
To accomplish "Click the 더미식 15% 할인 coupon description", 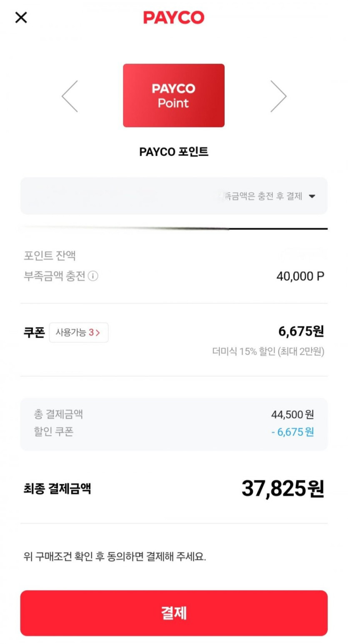I will (x=268, y=352).
